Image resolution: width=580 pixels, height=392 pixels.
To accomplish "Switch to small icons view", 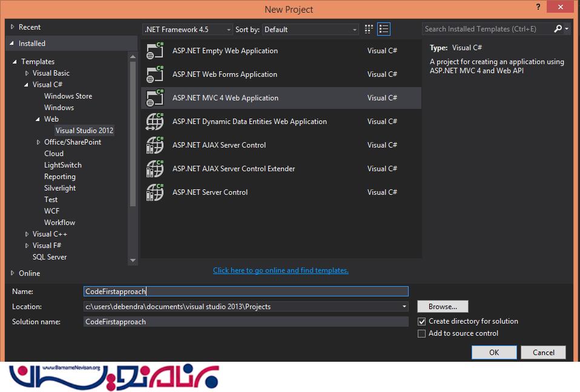I will click(x=369, y=29).
